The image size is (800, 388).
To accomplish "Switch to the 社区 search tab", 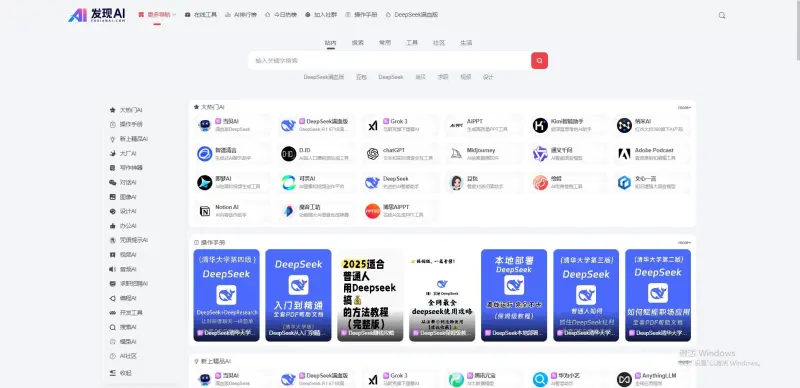I will coord(439,43).
